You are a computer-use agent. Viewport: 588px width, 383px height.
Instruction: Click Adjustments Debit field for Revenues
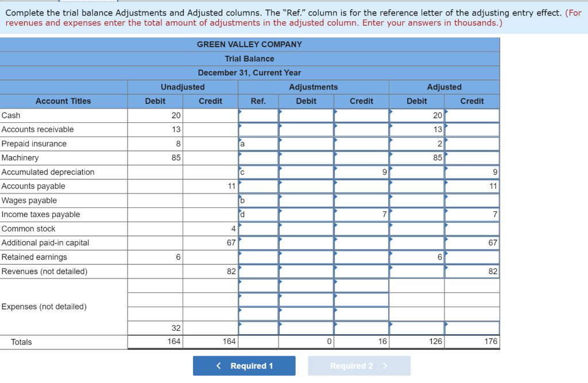tap(307, 271)
